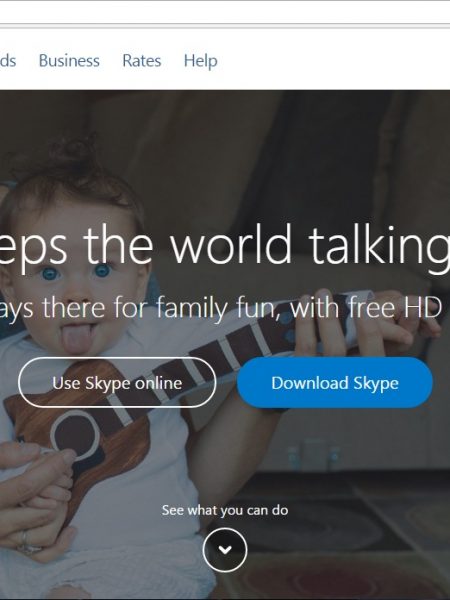Focus the browser address bar at top
Viewport: 450px width, 600px height.
(225, 12)
